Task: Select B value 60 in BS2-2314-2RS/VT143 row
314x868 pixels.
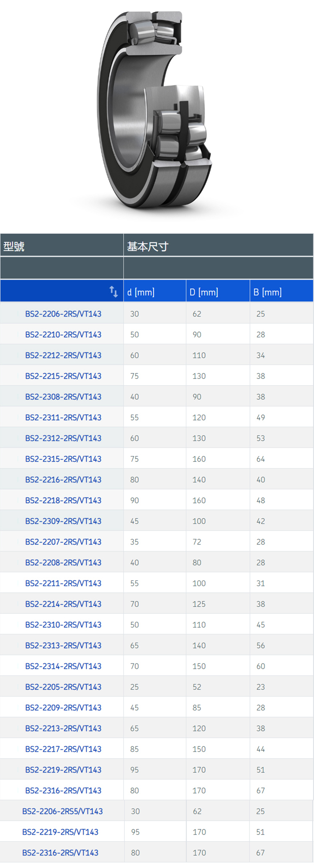Action: [x=261, y=666]
